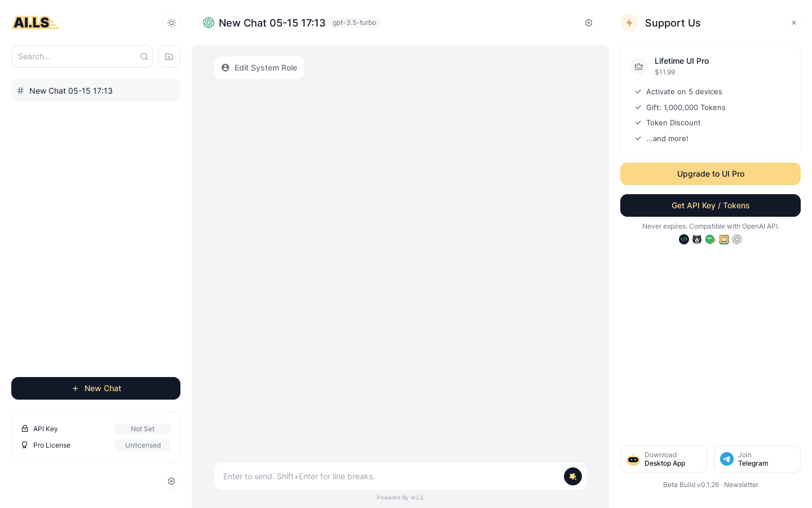Toggle the light/dark theme sun icon
This screenshot has height=508, width=812.
tap(171, 23)
